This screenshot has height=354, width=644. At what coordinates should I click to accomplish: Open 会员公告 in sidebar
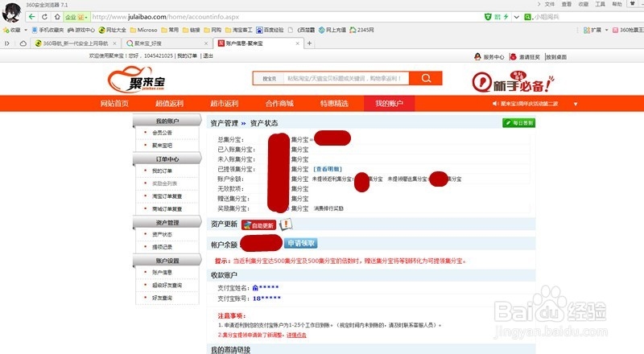(163, 133)
